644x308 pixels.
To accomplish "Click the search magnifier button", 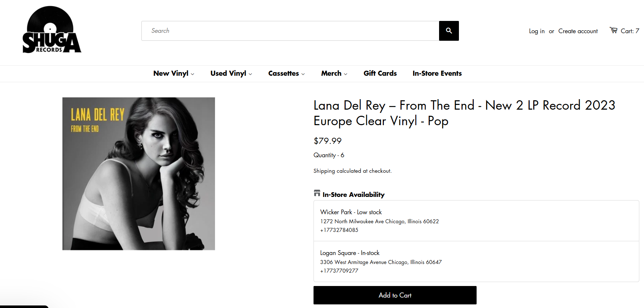I will (449, 31).
